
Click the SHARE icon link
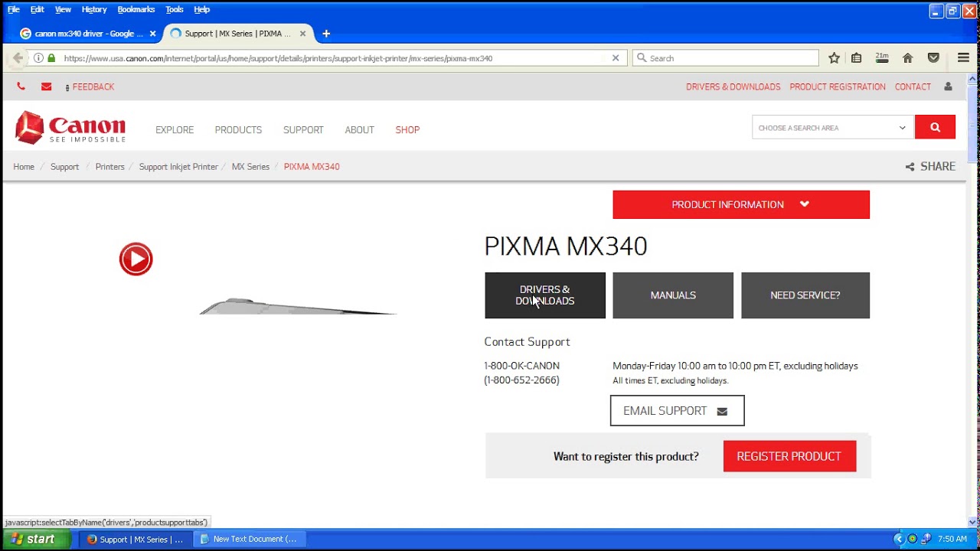[930, 167]
